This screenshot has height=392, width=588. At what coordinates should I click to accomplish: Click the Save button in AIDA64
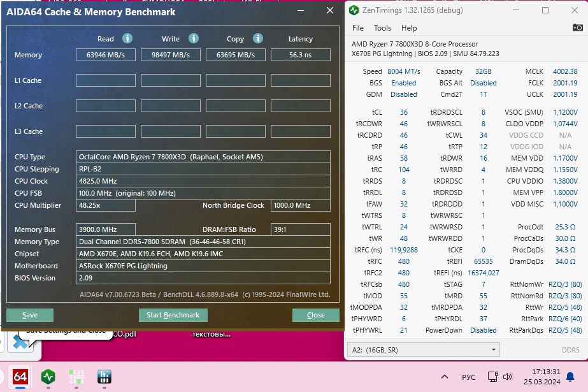[x=30, y=315]
